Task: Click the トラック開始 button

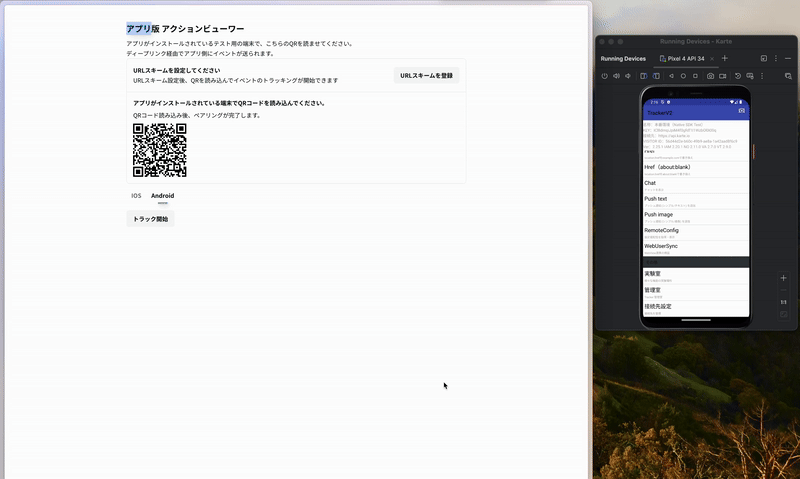Action: tap(150, 219)
